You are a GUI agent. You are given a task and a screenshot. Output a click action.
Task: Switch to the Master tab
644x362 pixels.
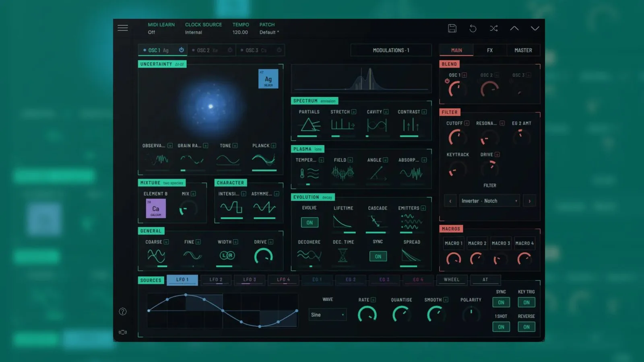point(523,50)
